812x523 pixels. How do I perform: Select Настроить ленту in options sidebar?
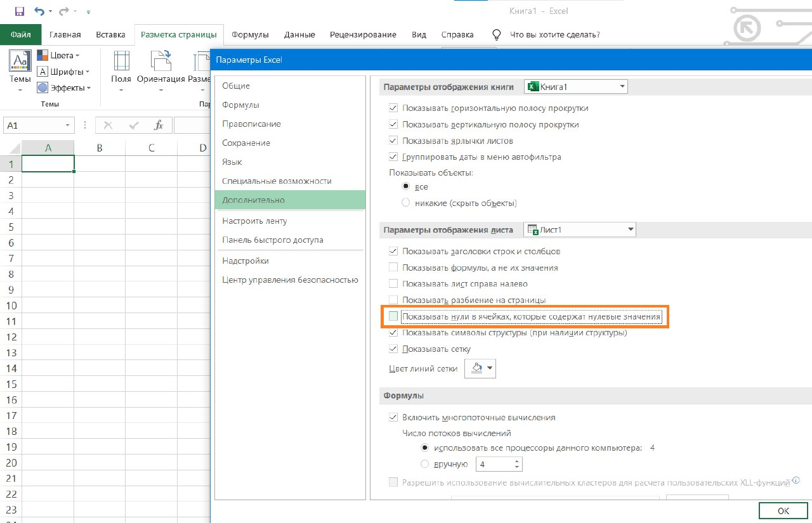coord(254,221)
